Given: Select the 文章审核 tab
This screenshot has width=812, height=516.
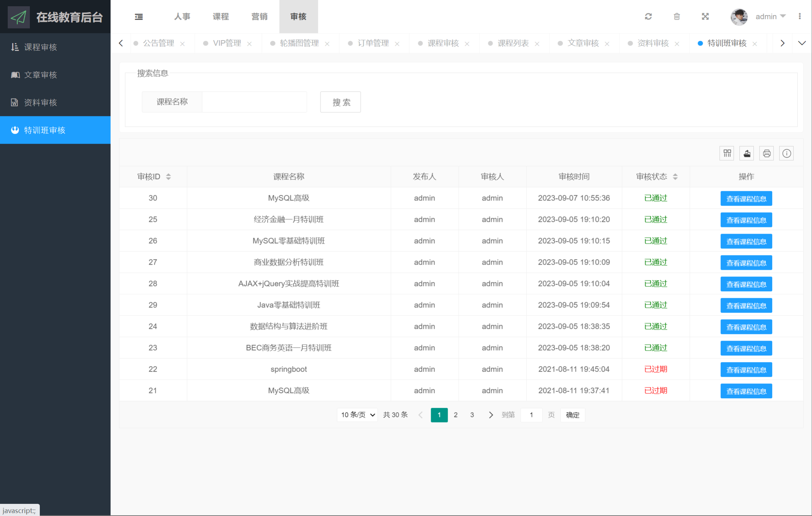Looking at the screenshot, I should [x=583, y=43].
